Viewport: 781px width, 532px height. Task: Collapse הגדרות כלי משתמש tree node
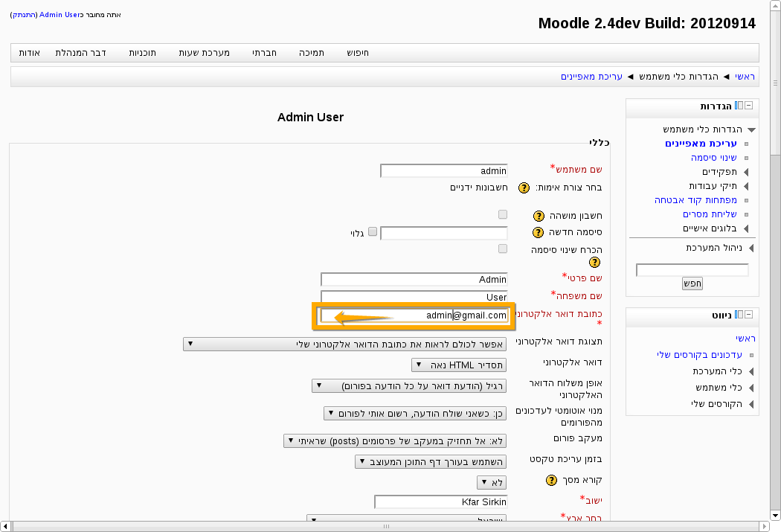[x=751, y=129]
